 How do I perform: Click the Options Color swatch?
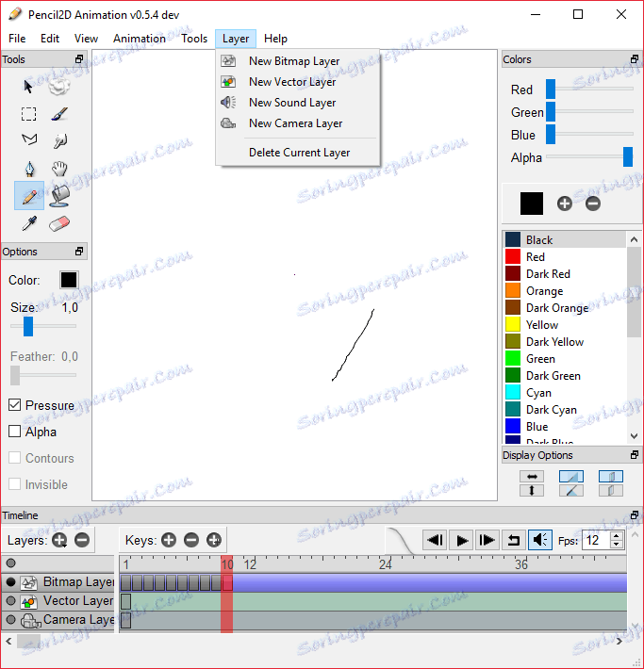(x=69, y=280)
